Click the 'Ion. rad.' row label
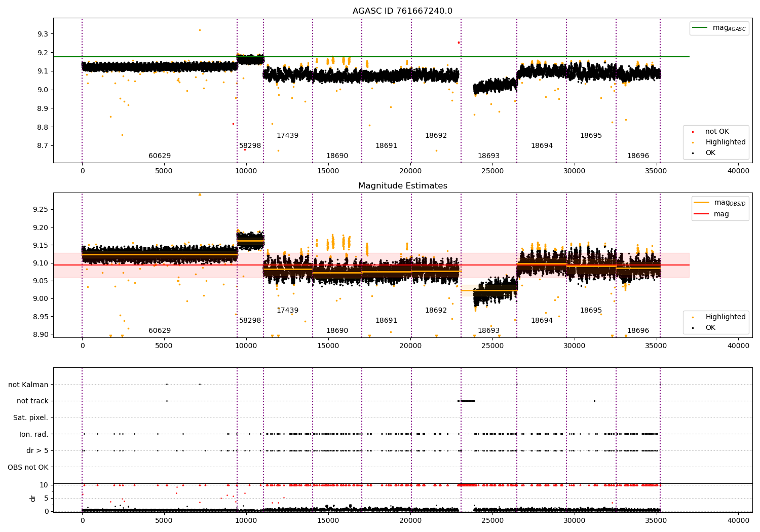 click(x=34, y=434)
